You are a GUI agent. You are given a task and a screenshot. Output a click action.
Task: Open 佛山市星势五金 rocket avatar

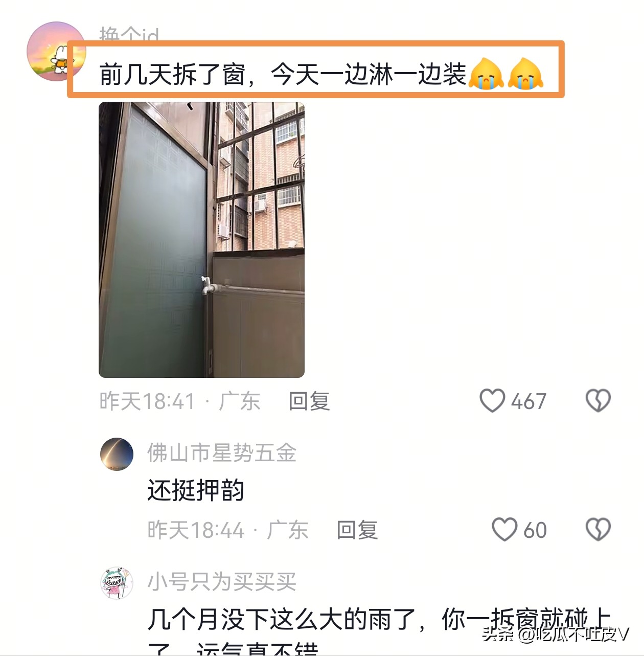[x=117, y=454]
